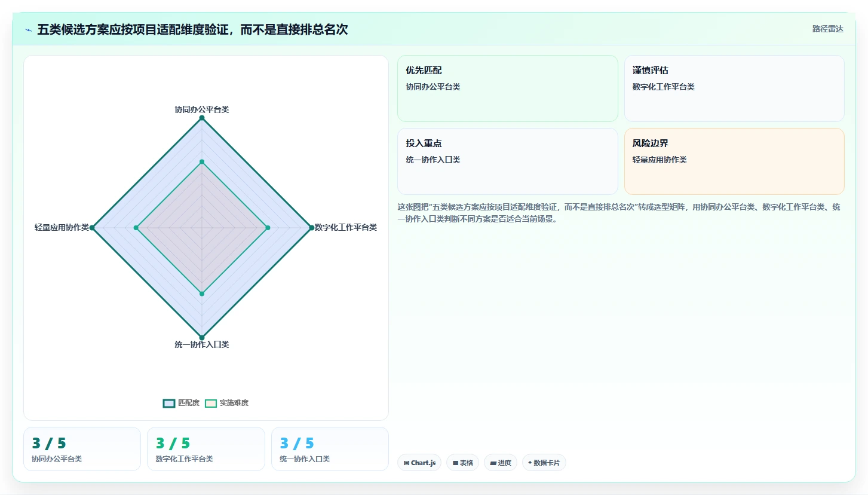Click the lightning icon beside the page title
Viewport: 868px width, 495px height.
click(x=29, y=30)
